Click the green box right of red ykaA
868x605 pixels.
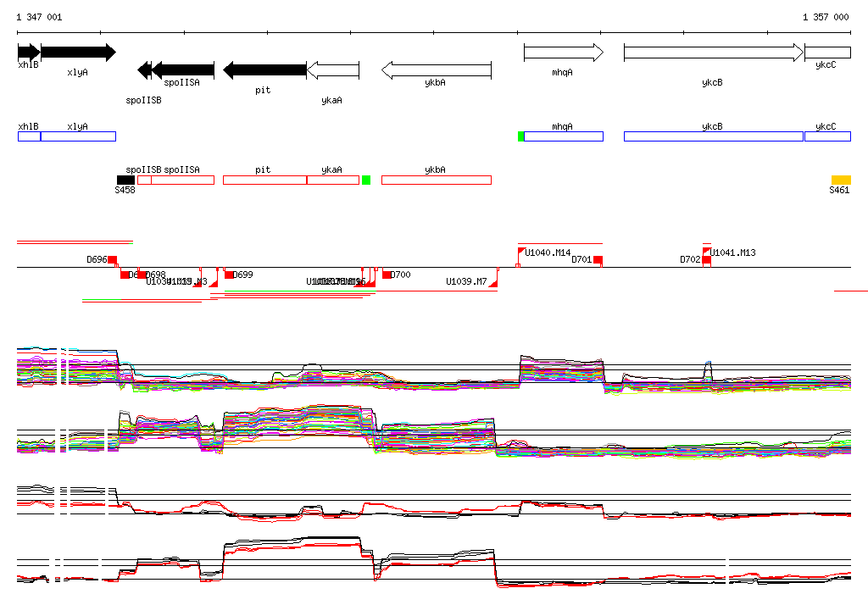pyautogui.click(x=366, y=180)
